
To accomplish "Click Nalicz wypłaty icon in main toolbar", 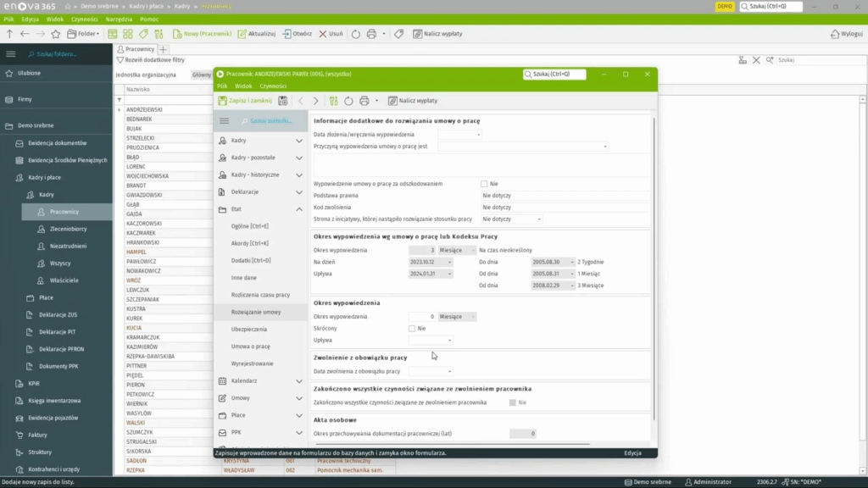I will 418,34.
